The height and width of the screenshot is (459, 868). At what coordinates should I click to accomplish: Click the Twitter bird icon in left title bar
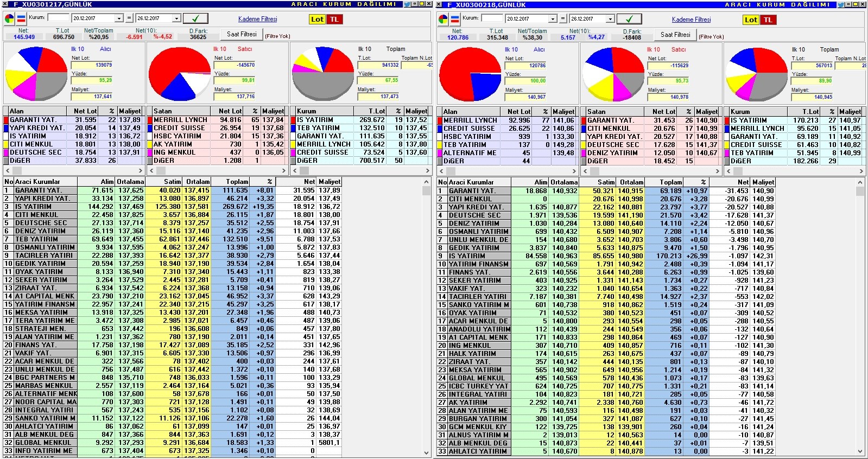coord(407,4)
